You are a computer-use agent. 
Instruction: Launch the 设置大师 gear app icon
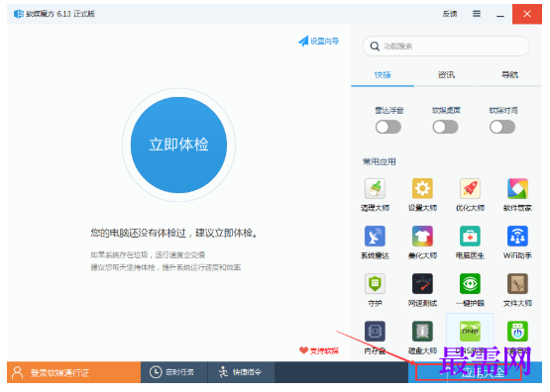422,188
